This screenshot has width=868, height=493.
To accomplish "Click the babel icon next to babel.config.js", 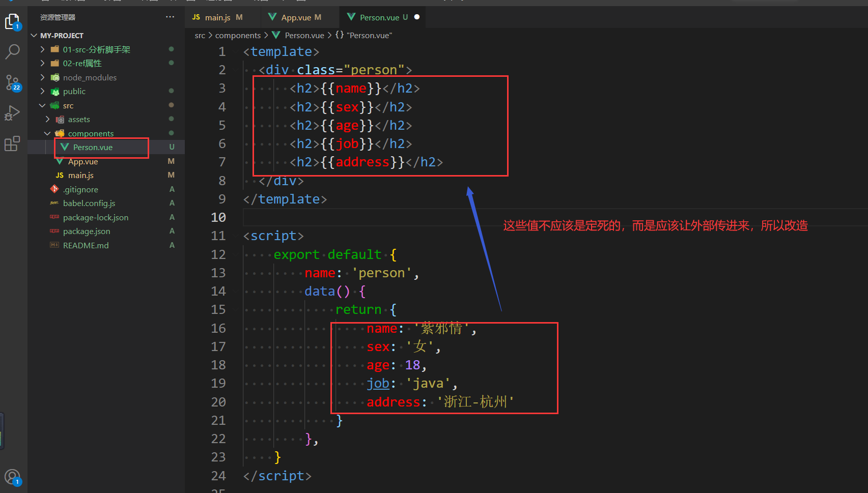I will tap(54, 203).
